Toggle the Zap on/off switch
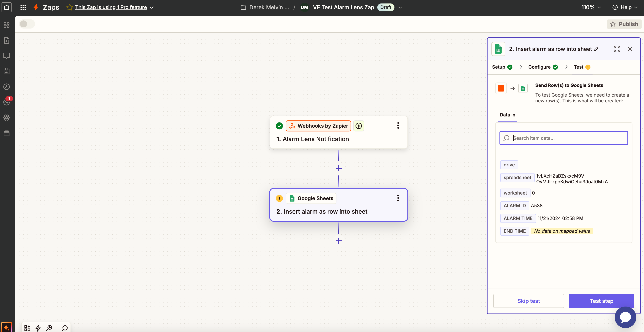The height and width of the screenshot is (332, 644). pyautogui.click(x=27, y=24)
